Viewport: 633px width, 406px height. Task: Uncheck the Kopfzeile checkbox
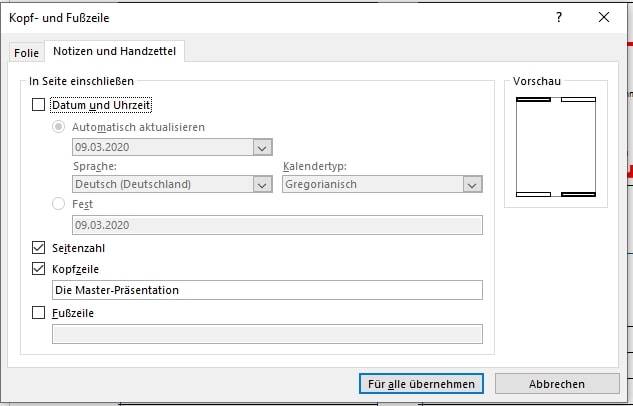[38, 268]
